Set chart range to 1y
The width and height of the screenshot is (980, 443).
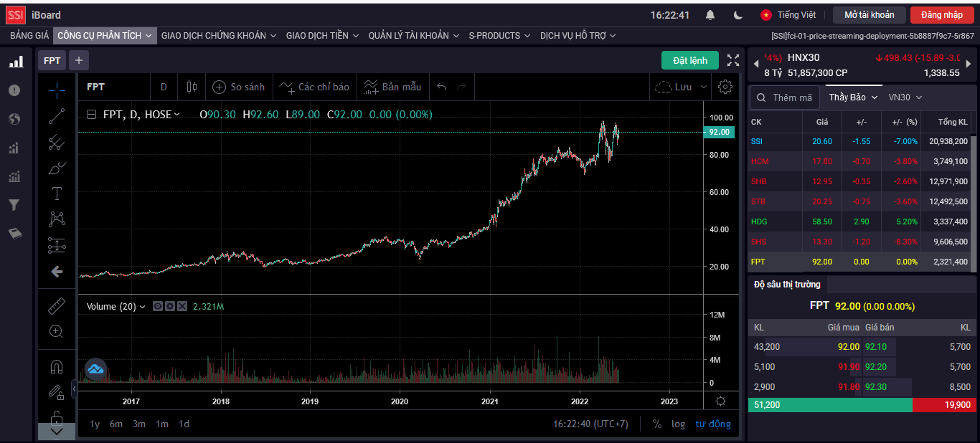coord(95,424)
